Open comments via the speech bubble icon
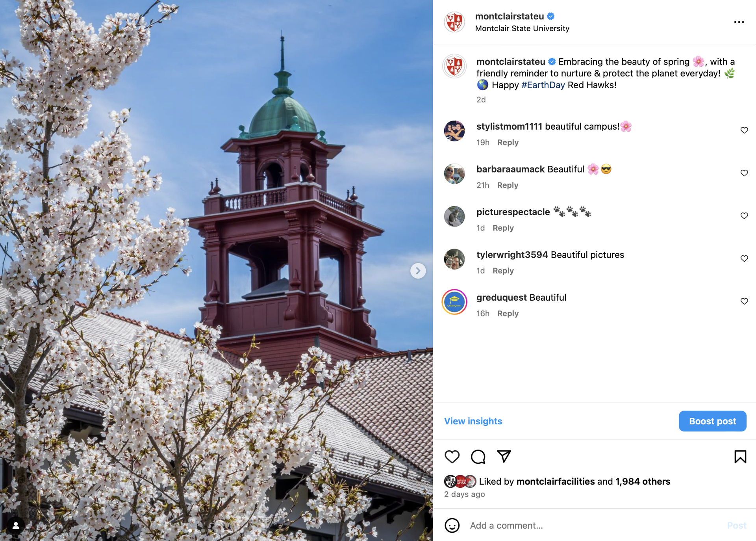Viewport: 756px width, 541px height. tap(478, 457)
